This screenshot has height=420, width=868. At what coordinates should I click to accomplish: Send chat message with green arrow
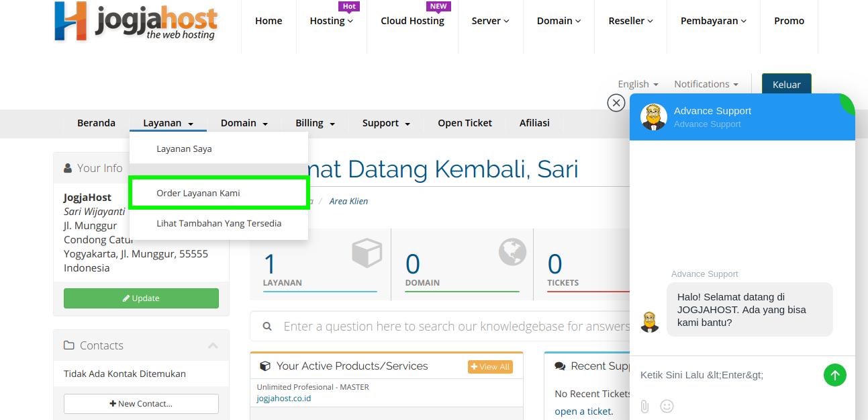[834, 375]
